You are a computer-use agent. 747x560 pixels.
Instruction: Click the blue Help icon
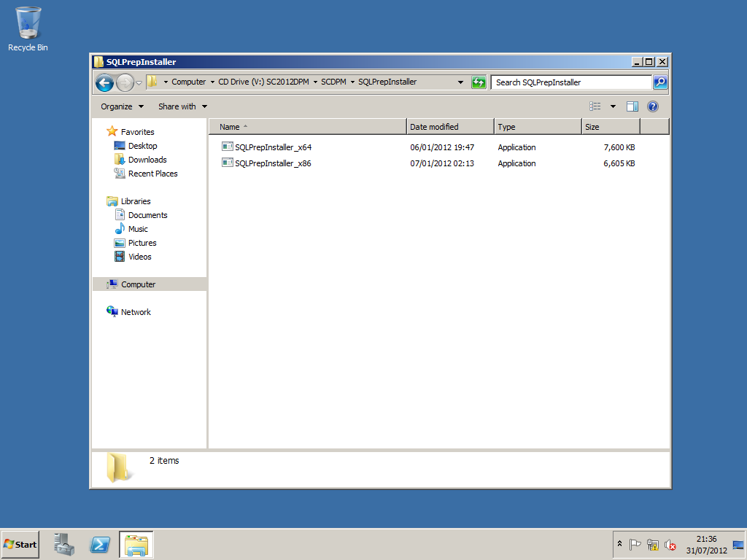653,106
